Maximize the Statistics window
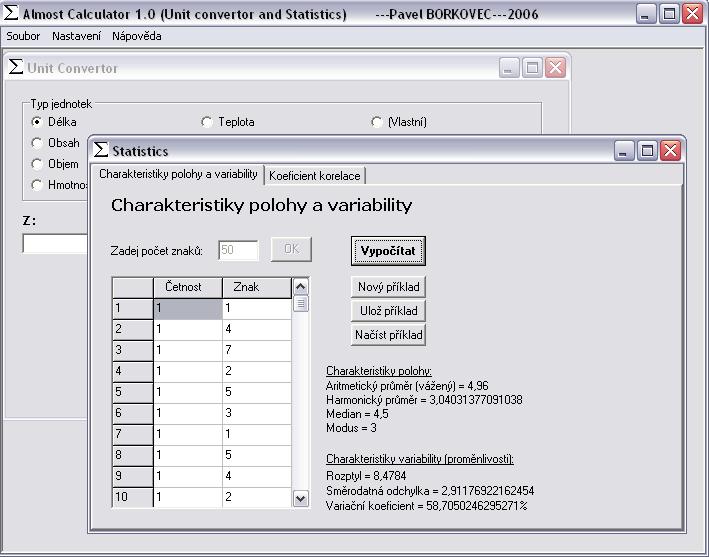709x557 pixels. [647, 151]
